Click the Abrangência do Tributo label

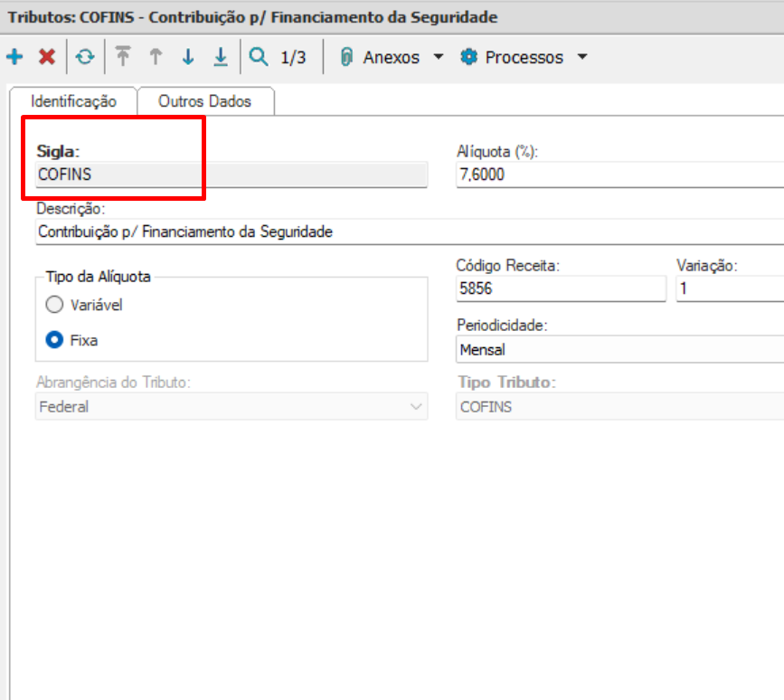pos(114,382)
